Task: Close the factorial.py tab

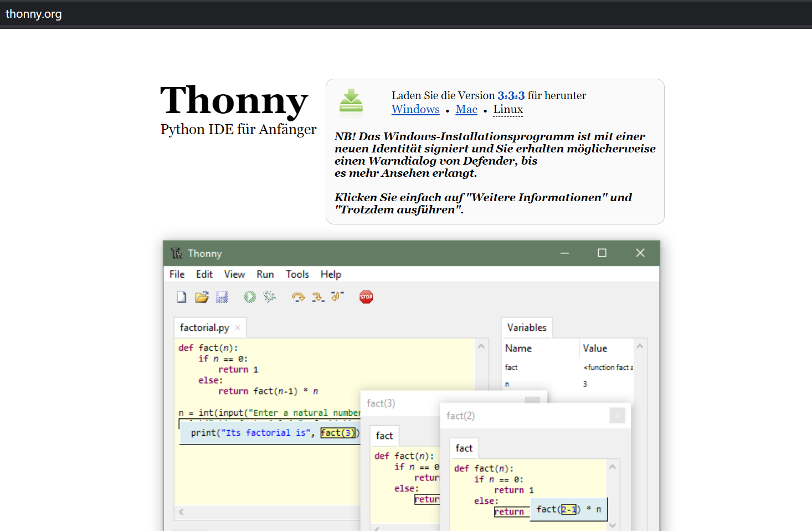Action: pyautogui.click(x=238, y=328)
